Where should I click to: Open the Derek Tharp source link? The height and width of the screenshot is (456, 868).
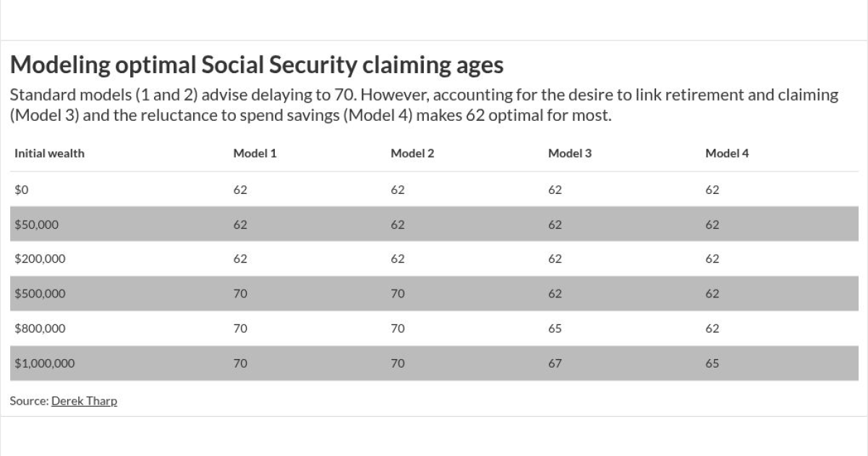[84, 401]
